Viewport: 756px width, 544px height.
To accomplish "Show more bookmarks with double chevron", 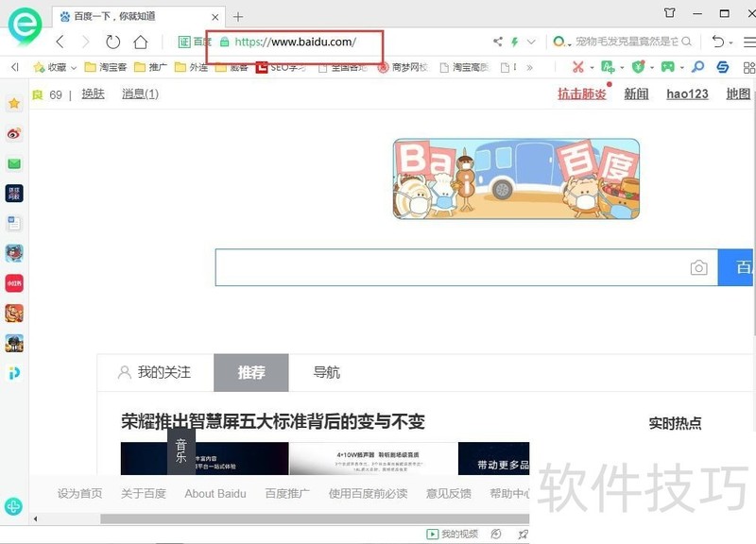I will click(x=530, y=67).
